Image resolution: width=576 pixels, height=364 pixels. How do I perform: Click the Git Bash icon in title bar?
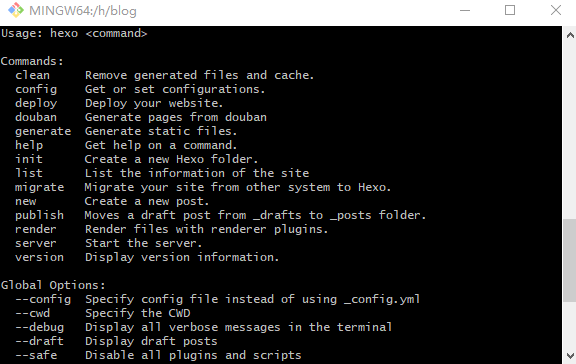16,10
